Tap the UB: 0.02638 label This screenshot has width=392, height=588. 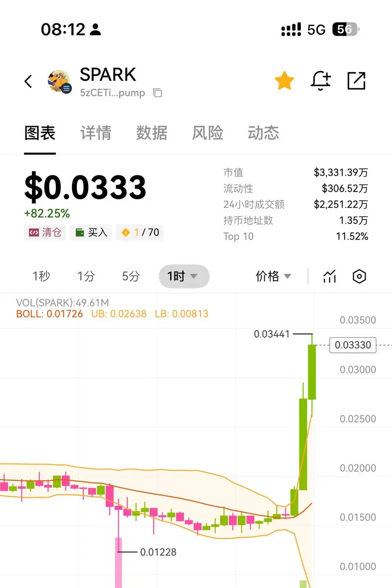click(x=119, y=314)
